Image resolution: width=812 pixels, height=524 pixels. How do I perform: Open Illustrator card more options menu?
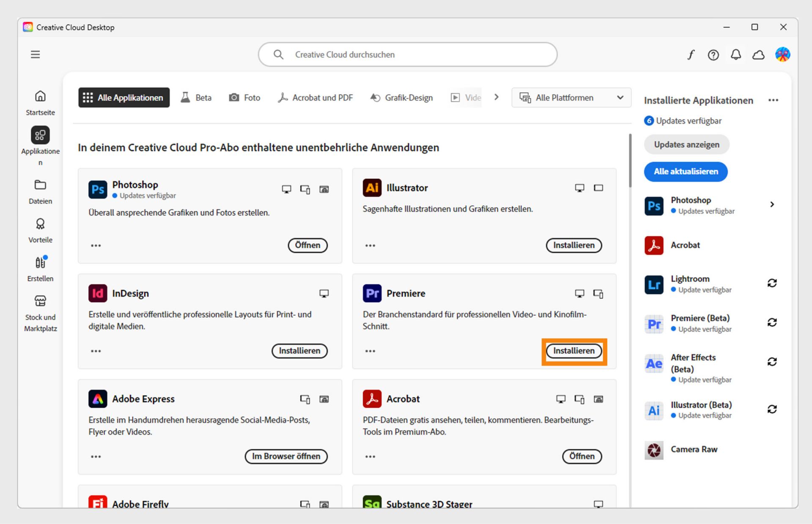click(370, 246)
